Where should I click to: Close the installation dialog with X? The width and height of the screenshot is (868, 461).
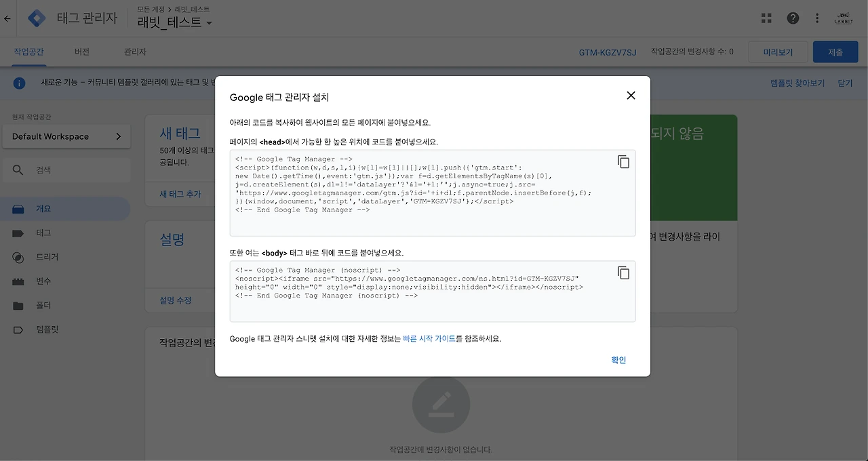[631, 96]
